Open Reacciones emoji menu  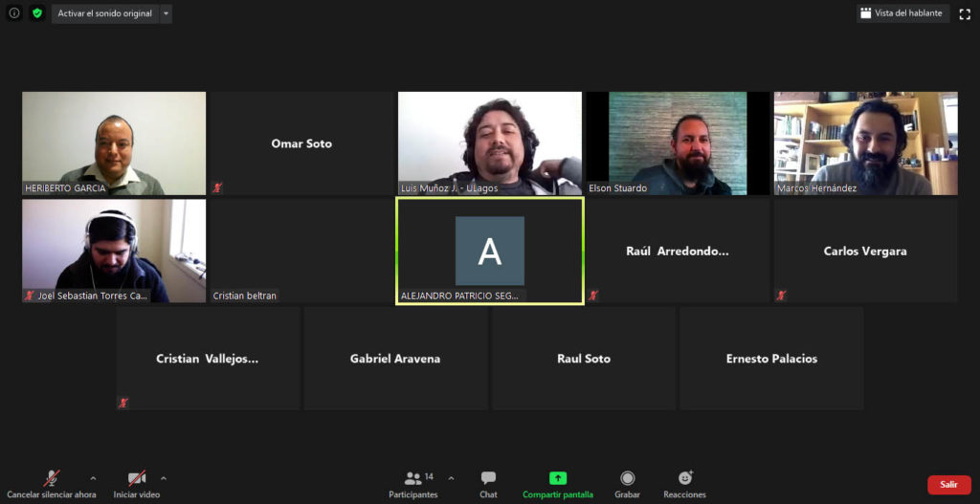click(684, 484)
